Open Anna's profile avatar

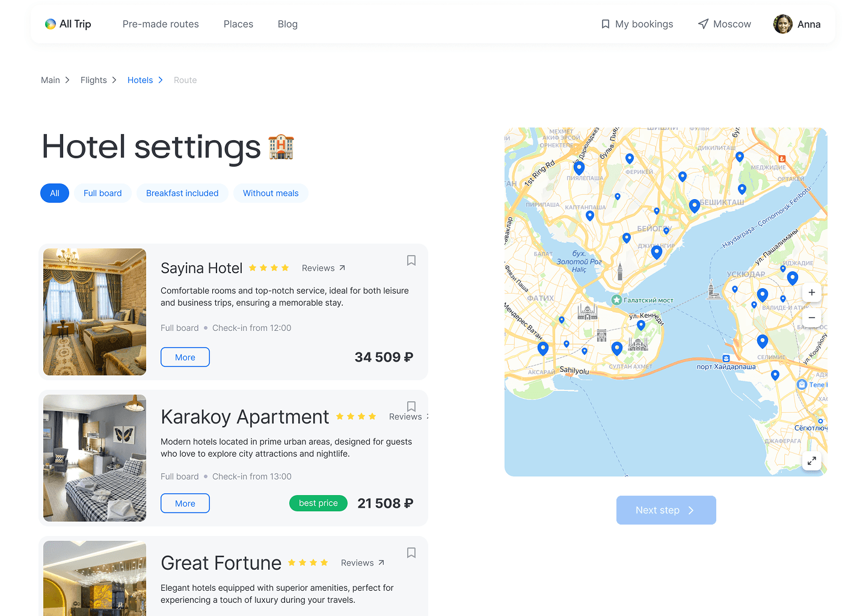click(x=783, y=24)
